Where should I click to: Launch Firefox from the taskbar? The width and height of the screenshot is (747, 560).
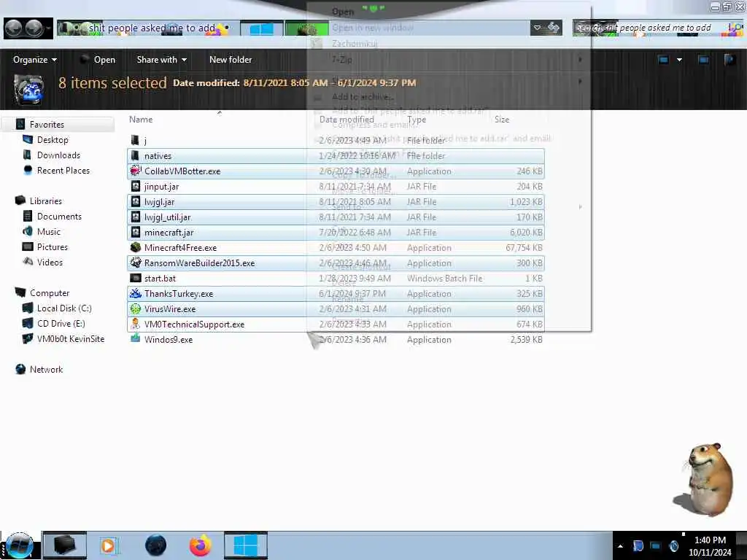pos(201,545)
